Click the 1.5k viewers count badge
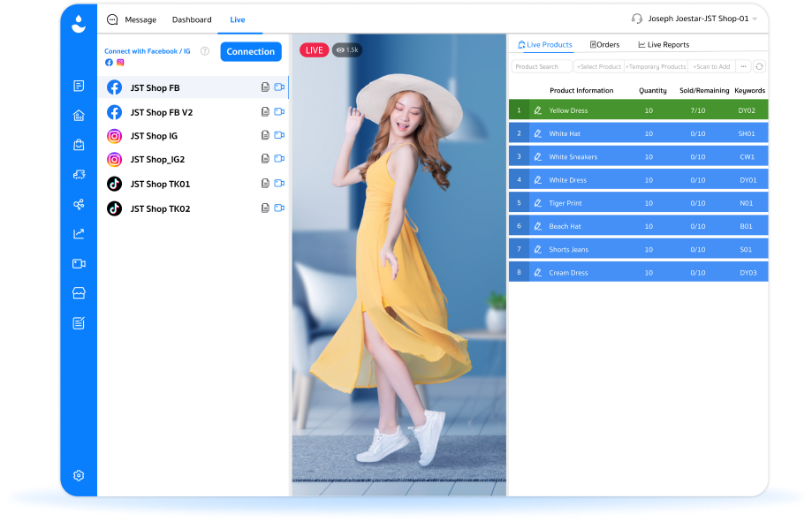This screenshot has height=522, width=812. 347,50
